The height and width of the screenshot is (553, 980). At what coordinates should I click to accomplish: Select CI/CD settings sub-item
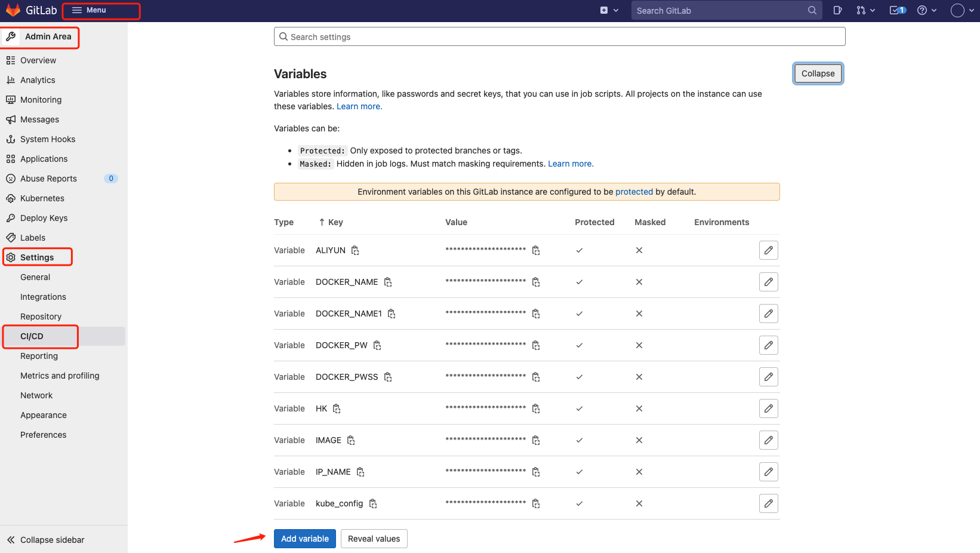[32, 336]
